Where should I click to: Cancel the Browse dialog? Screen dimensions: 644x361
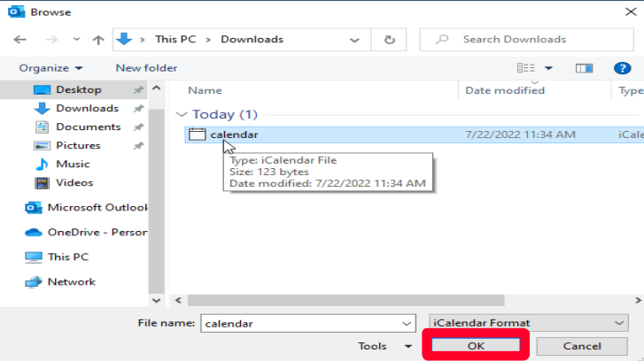pos(581,346)
